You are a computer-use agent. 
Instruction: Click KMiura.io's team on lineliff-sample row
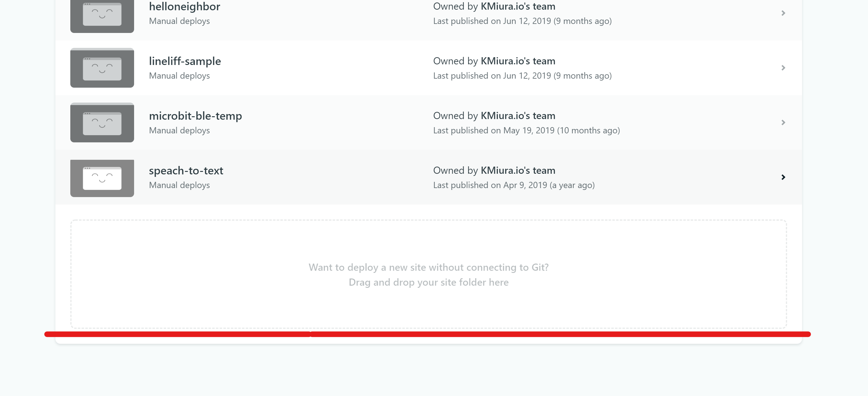[x=518, y=61]
